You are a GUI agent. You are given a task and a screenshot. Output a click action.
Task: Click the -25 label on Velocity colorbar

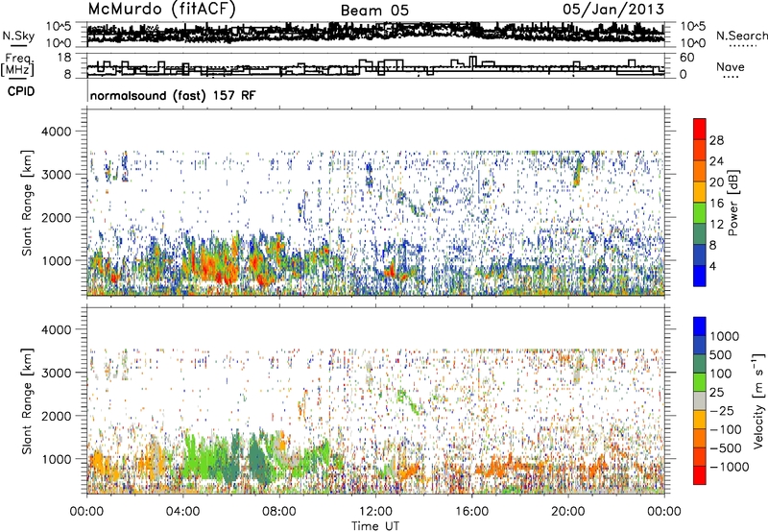coord(724,410)
